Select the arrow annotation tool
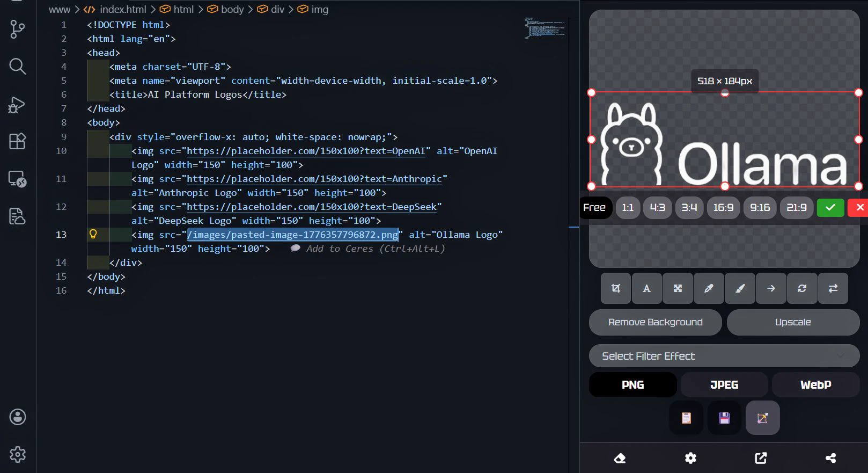 click(771, 288)
